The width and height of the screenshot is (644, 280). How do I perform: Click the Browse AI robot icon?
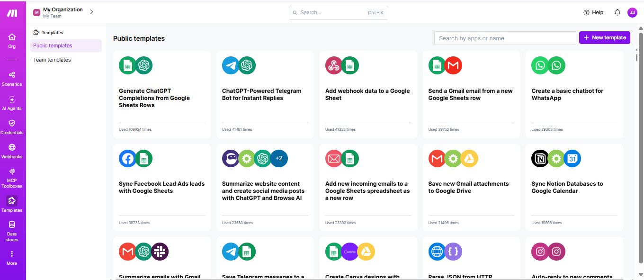(x=231, y=158)
